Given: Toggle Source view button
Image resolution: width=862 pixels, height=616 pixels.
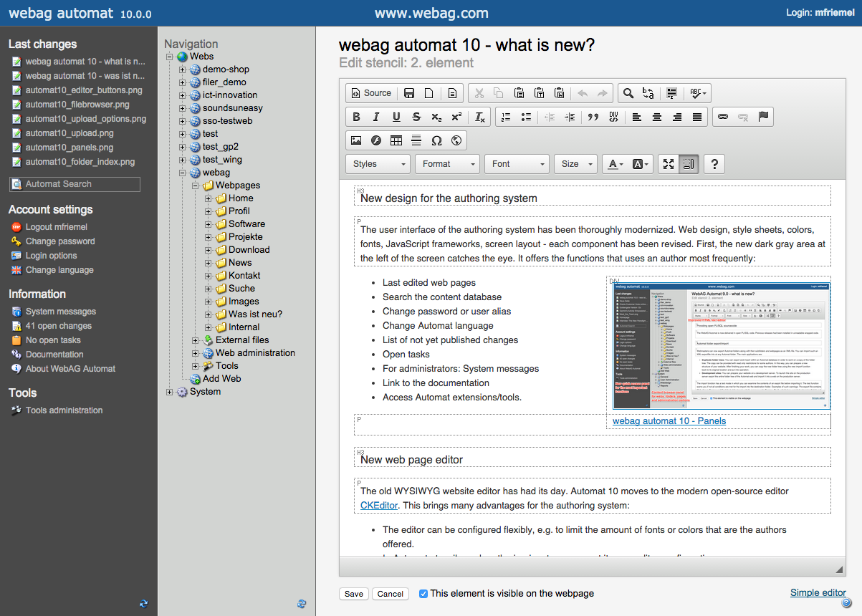Looking at the screenshot, I should tap(370, 93).
